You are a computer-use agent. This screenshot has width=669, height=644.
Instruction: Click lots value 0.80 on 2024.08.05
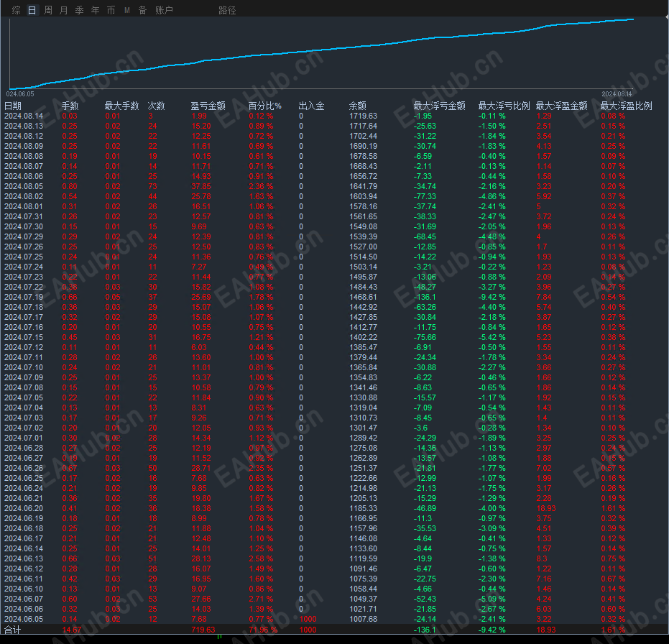(70, 186)
